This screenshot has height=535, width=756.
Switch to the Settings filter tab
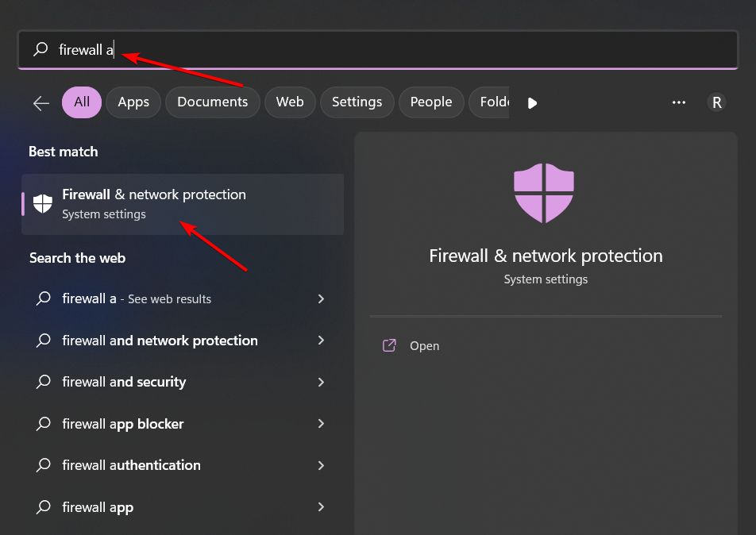pyautogui.click(x=357, y=102)
